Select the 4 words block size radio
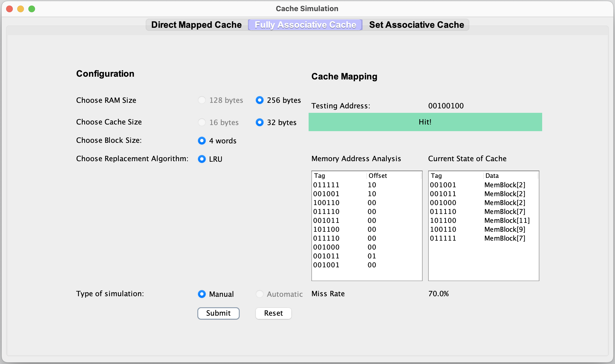615x364 pixels. click(202, 141)
